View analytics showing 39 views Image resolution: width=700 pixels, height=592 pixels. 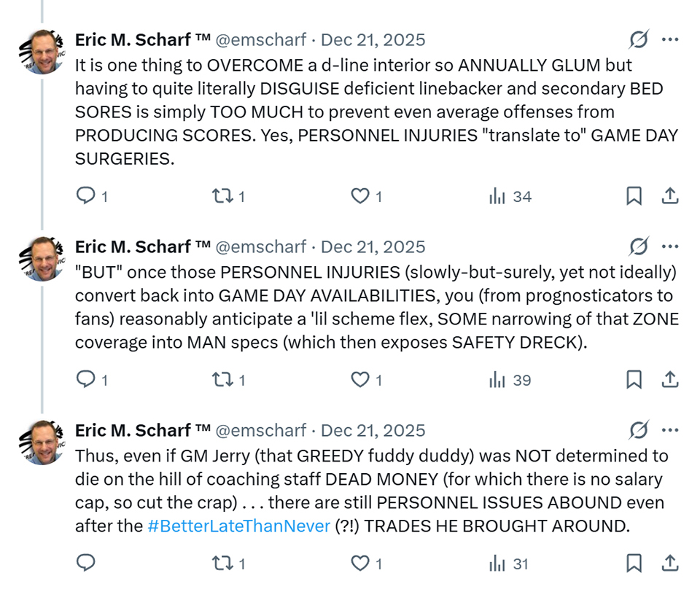497,379
